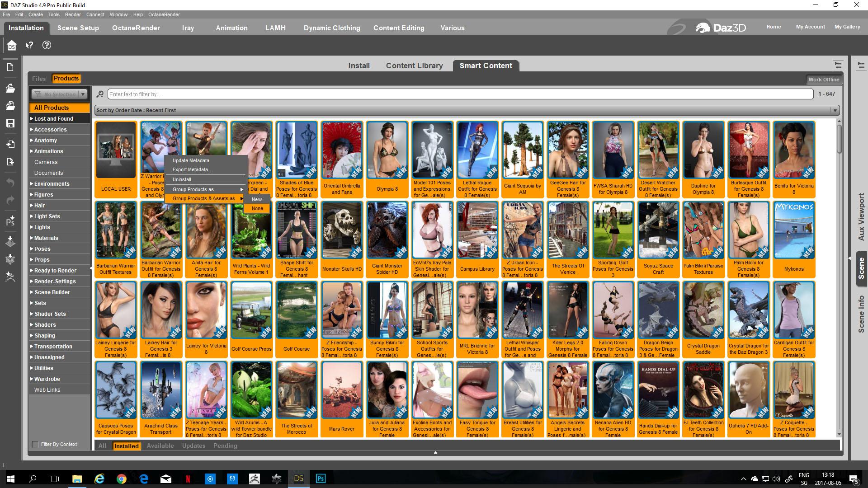
Task: Toggle the Work Offline button
Action: point(823,80)
